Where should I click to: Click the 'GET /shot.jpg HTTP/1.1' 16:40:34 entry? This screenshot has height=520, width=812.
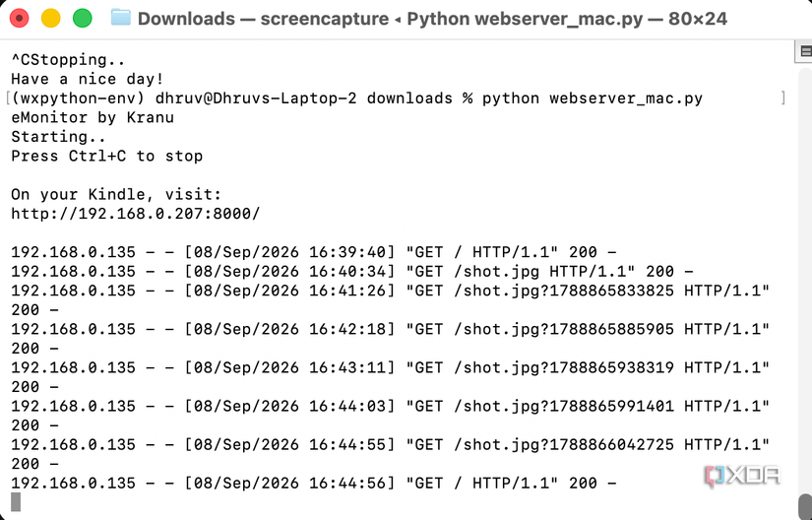(352, 272)
